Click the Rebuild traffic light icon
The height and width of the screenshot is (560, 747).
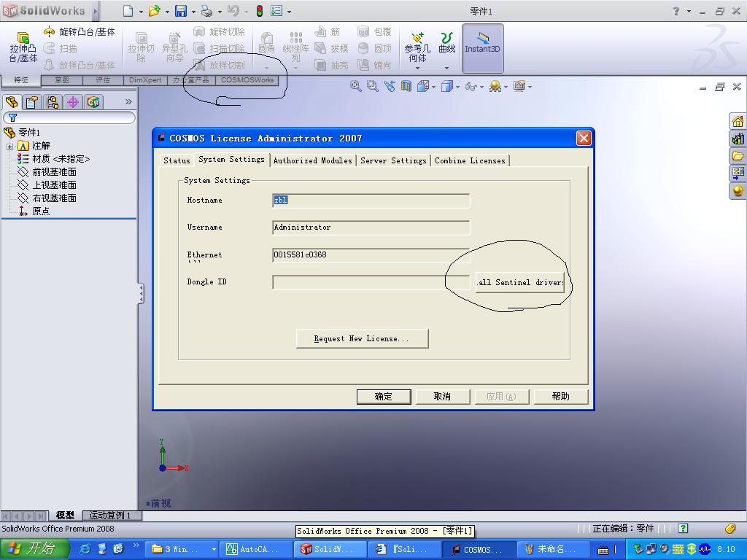coord(260,10)
